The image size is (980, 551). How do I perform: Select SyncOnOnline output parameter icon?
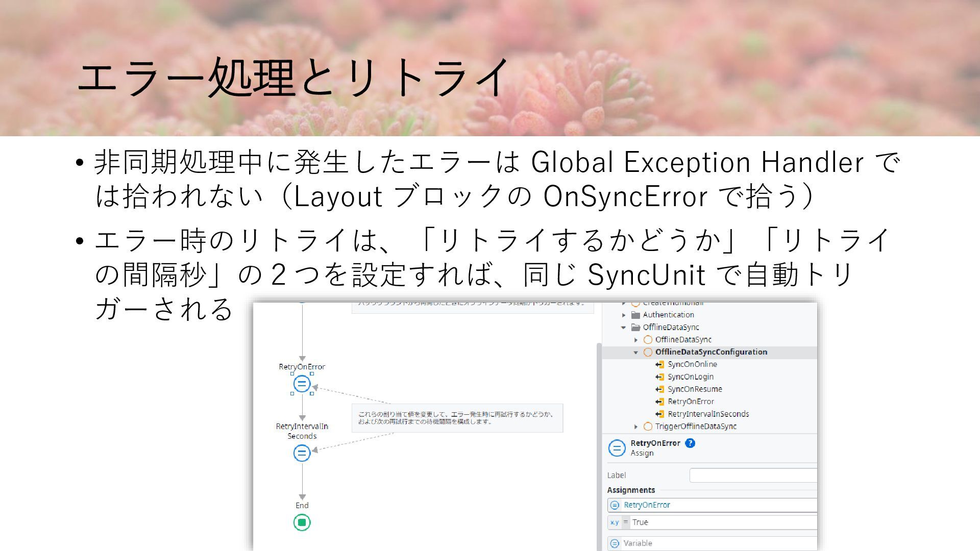coord(660,364)
